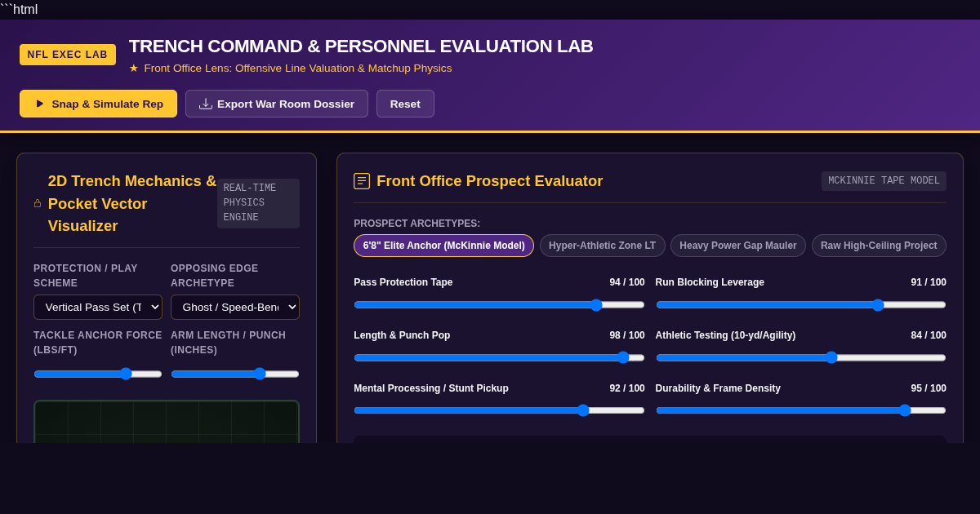Select Raw High-Ceiling Project archetype
This screenshot has height=514, width=980.
(879, 246)
